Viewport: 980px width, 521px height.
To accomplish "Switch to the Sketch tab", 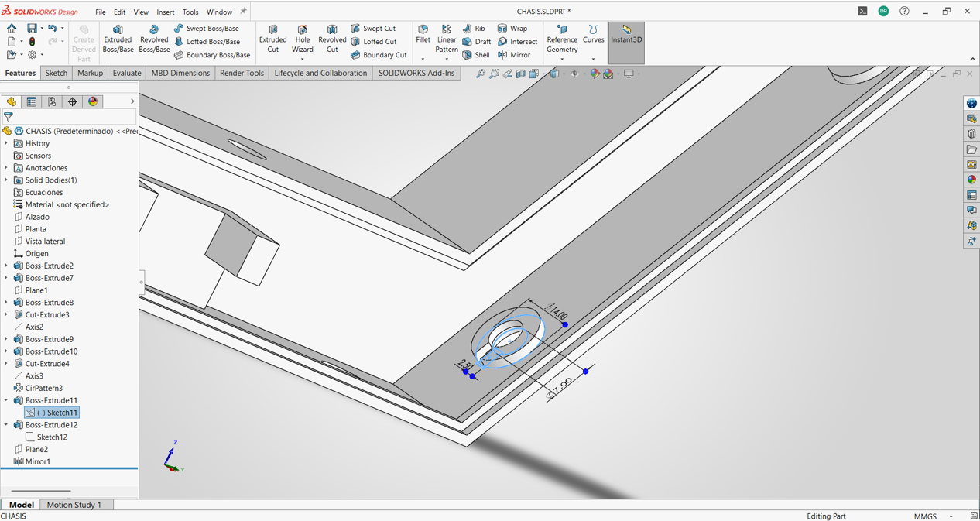I will point(57,73).
